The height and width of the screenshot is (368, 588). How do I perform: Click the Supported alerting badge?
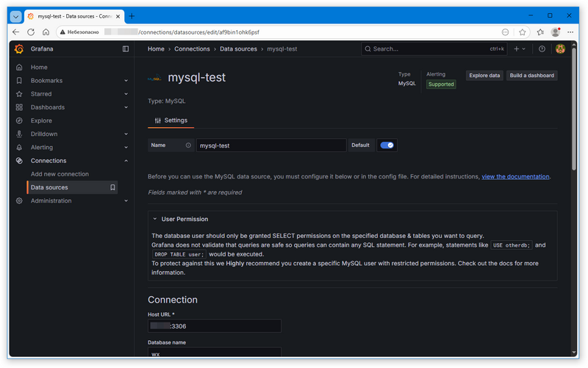click(x=441, y=84)
